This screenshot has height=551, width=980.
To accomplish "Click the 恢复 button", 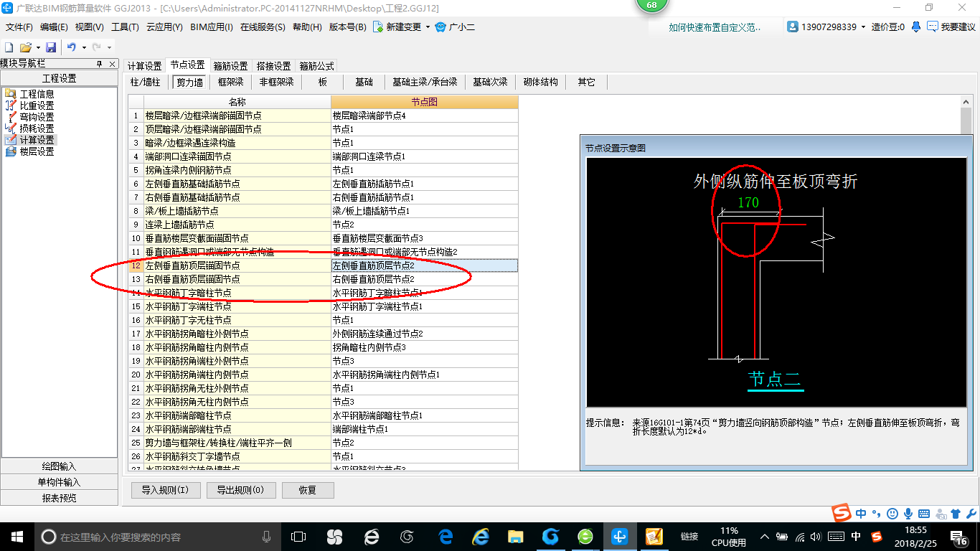I will pos(308,490).
